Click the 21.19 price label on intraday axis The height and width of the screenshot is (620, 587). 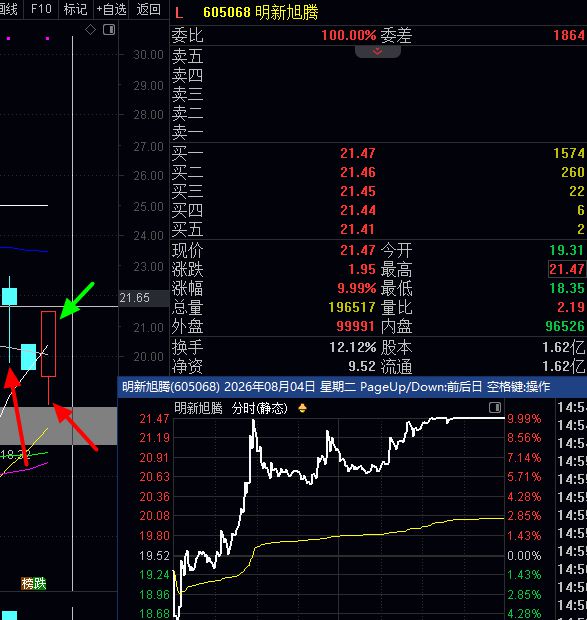click(x=154, y=438)
